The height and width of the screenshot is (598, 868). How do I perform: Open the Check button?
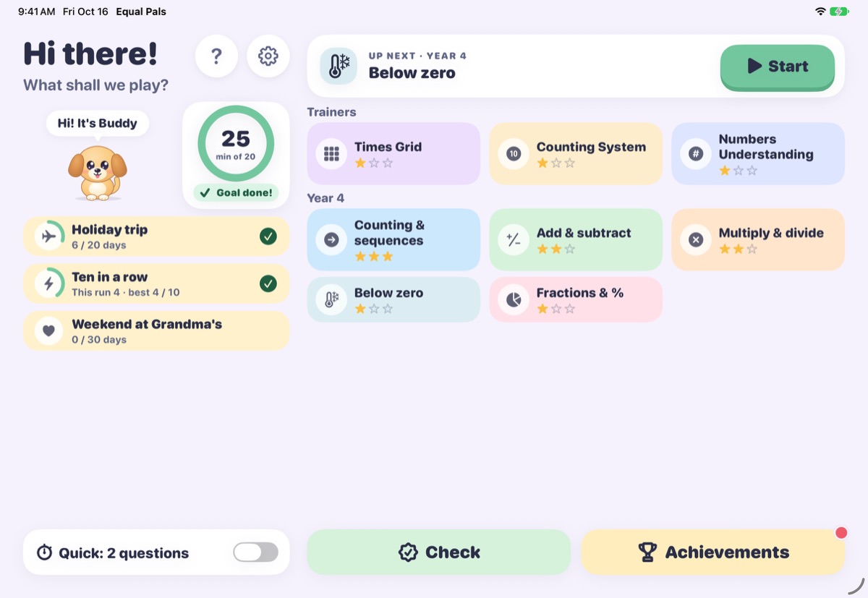click(439, 552)
